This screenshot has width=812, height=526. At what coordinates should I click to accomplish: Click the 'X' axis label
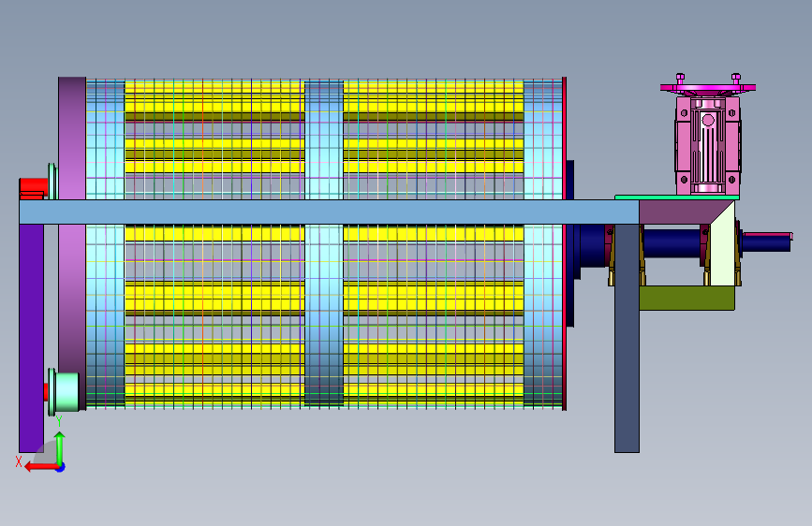pos(19,461)
